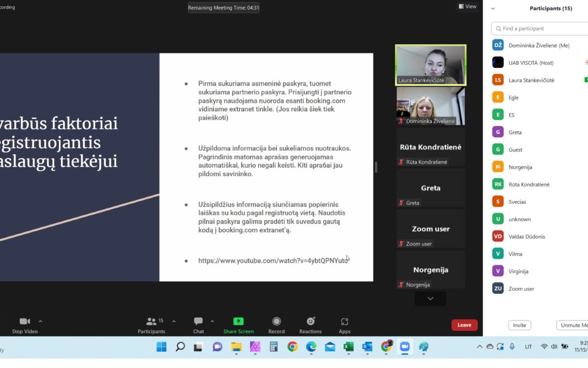Click the Invite button
588x368 pixels.
[x=519, y=325]
